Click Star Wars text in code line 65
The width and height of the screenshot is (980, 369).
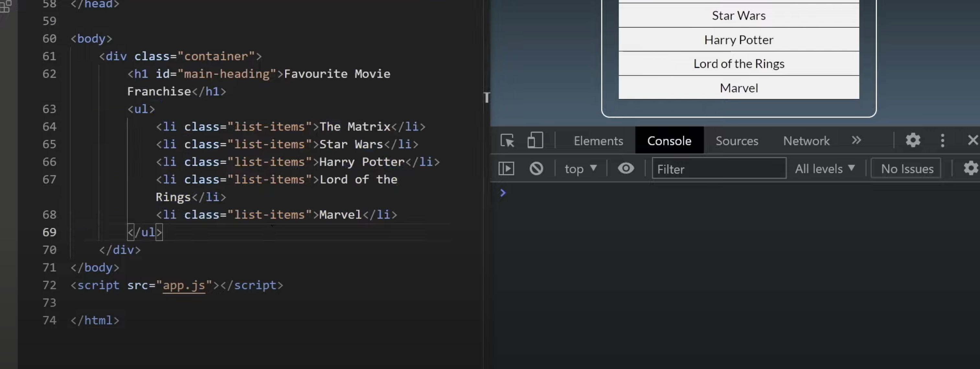coord(351,145)
